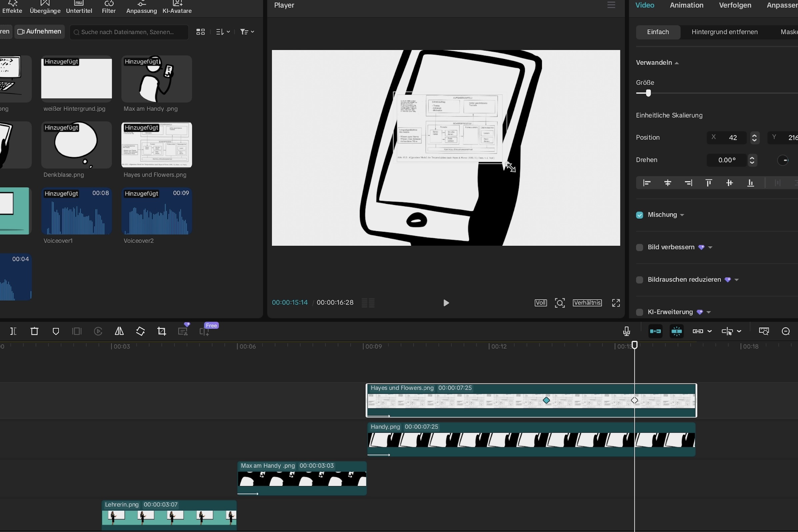
Task: Click the Größe slider handle
Action: coord(648,93)
